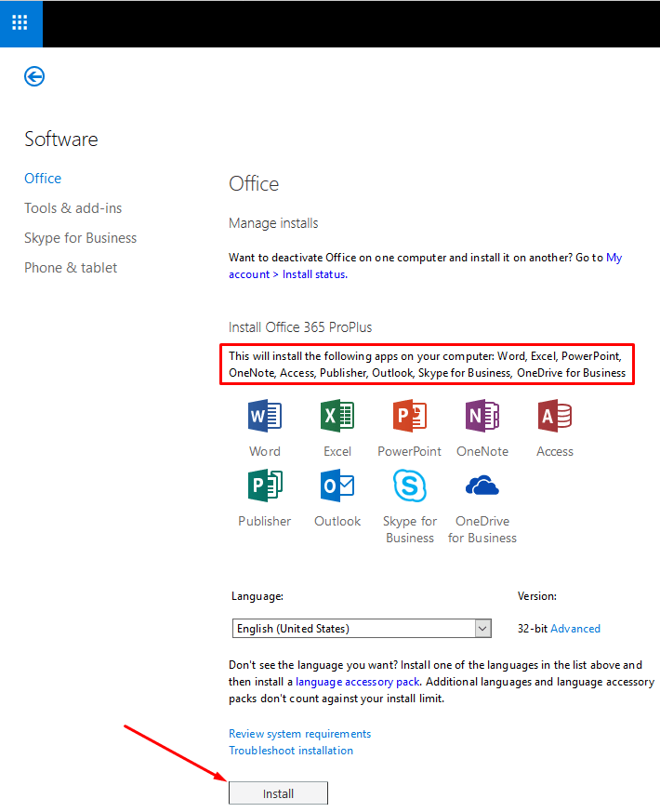Open the app launcher waffle icon

pyautogui.click(x=20, y=23)
